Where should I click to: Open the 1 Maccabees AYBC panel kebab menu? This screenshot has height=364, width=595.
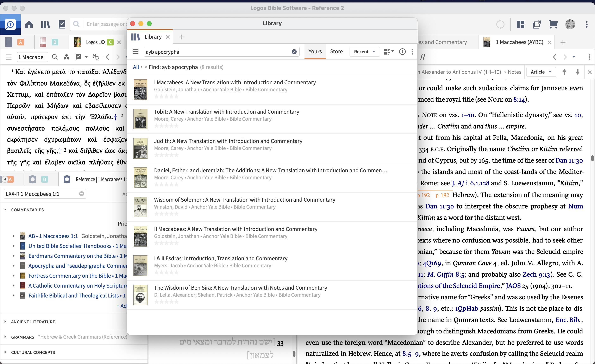[x=589, y=57]
